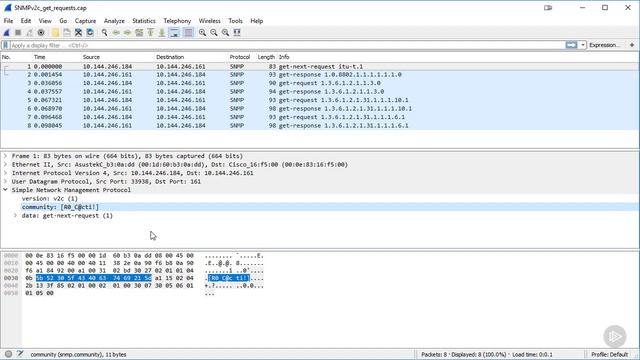The image size is (640, 360).
Task: Select the community: [R0_C@cti!] field
Action: [60, 207]
